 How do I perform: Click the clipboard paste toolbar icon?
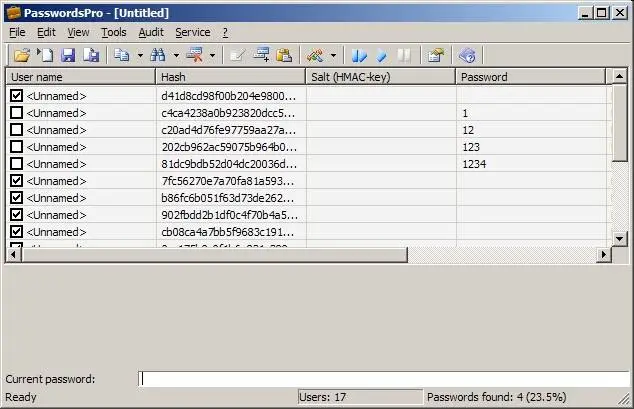tap(284, 55)
